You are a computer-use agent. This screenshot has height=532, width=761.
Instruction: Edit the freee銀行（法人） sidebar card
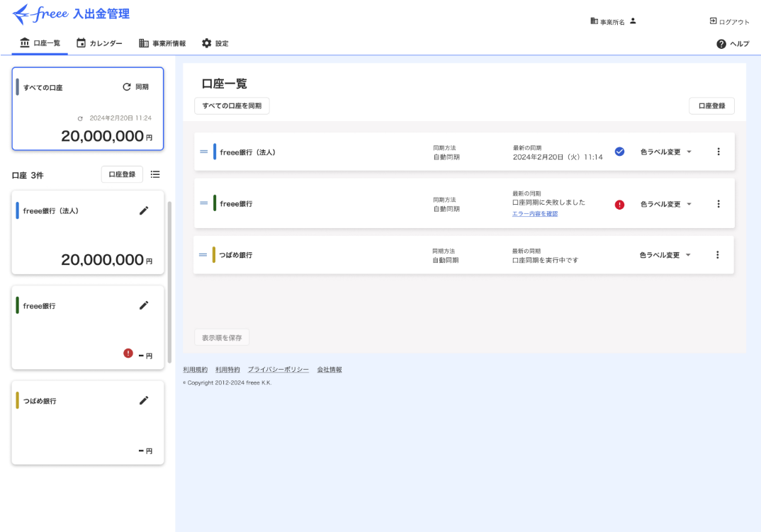tap(144, 210)
